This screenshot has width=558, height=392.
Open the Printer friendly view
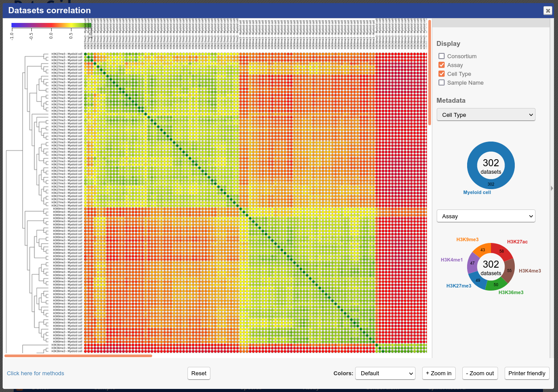pos(527,373)
